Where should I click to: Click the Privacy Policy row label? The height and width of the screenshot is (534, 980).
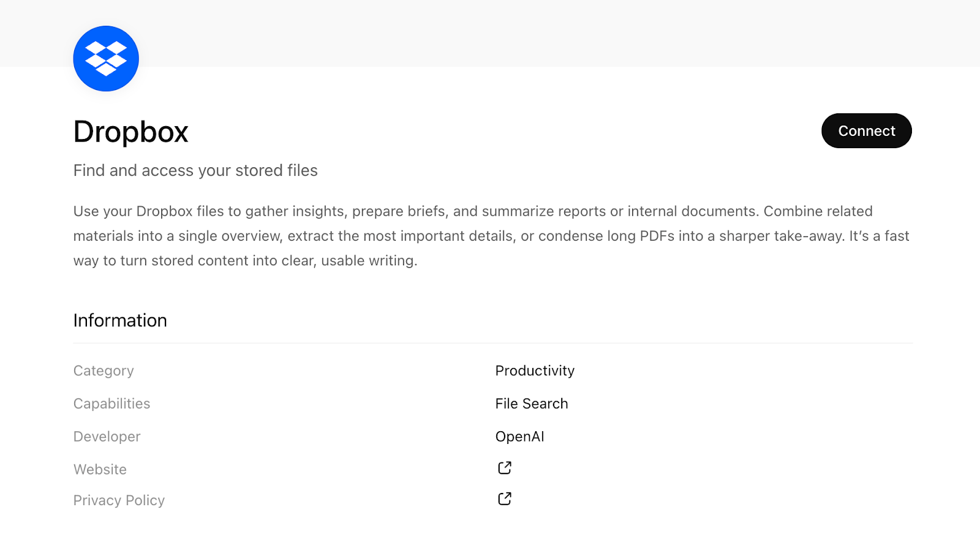[x=118, y=500]
